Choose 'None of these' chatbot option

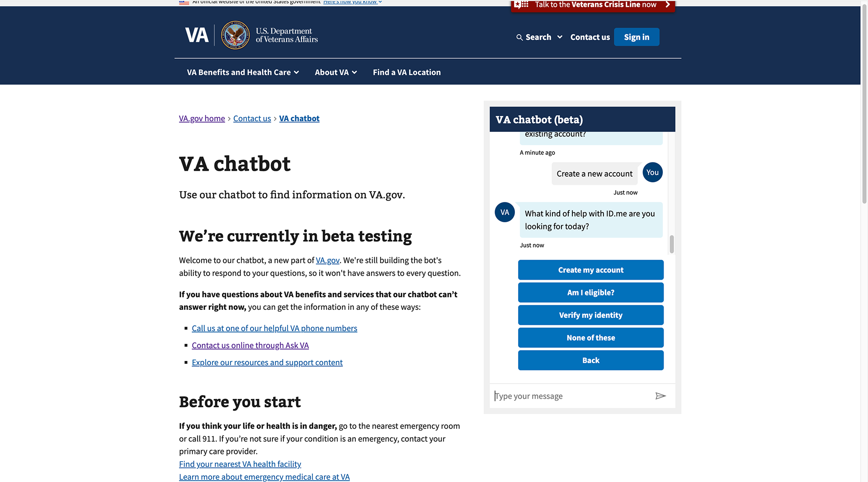coord(590,338)
